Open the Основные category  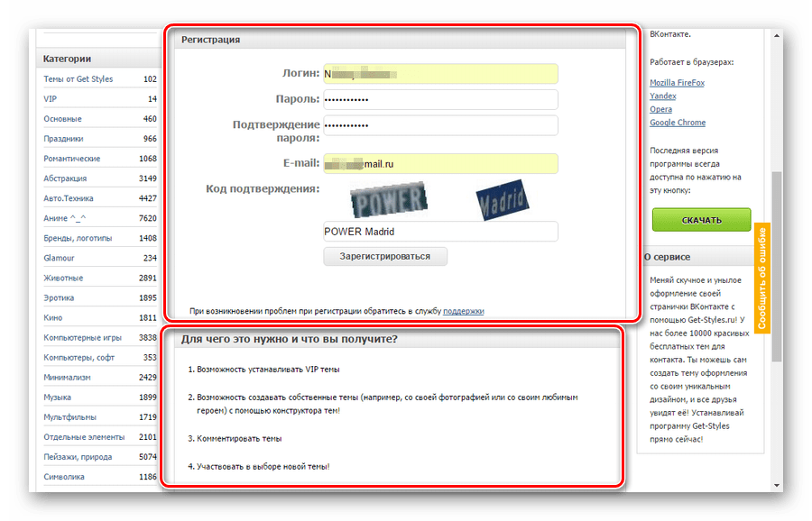62,119
